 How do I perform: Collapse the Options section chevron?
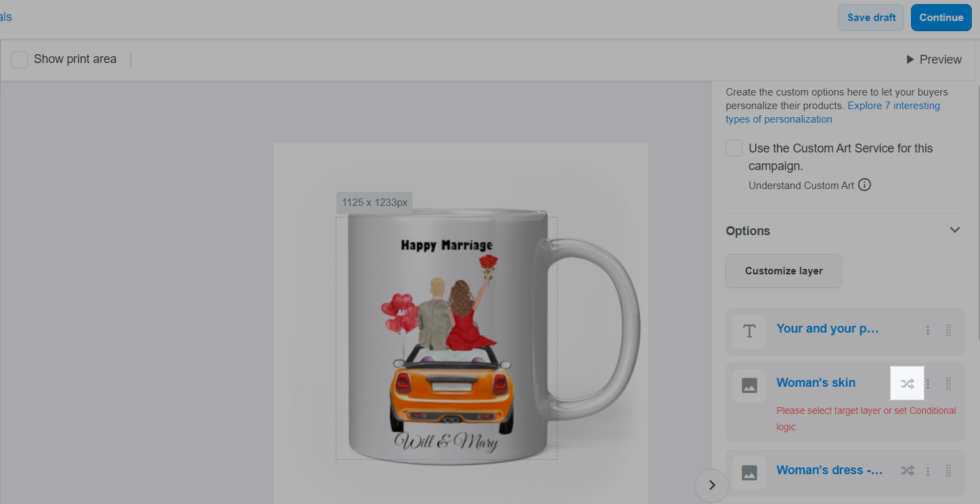(955, 230)
